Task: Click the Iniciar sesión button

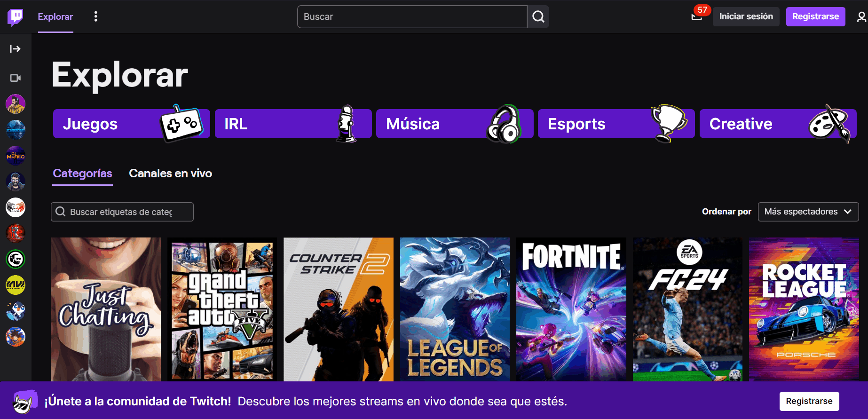Action: [746, 16]
